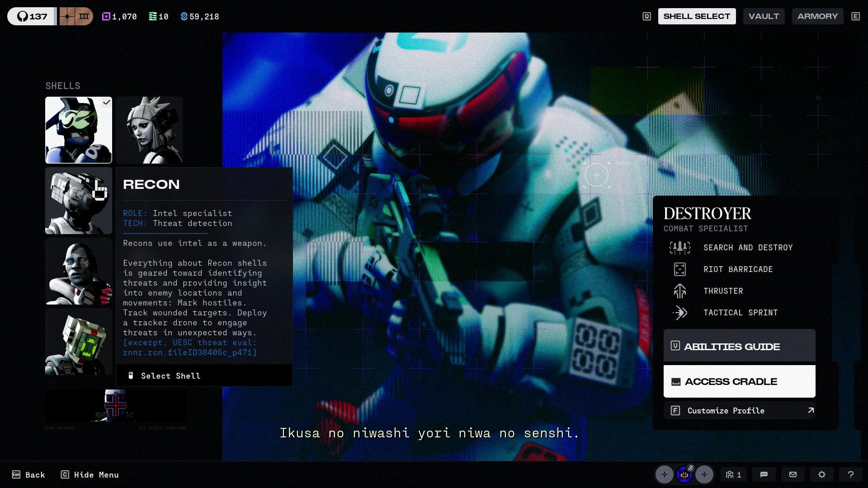This screenshot has height=488, width=868.
Task: Click the green currency icon showing 10
Action: tap(153, 17)
